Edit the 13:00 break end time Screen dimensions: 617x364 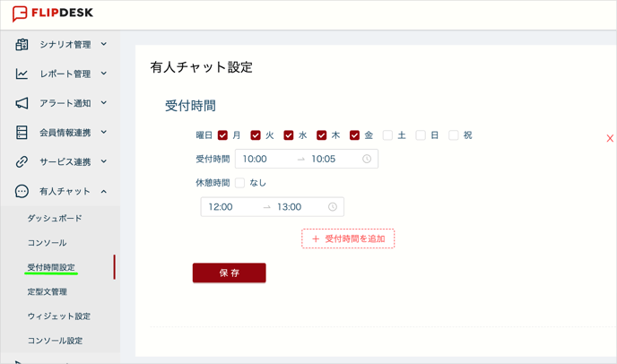pyautogui.click(x=289, y=207)
